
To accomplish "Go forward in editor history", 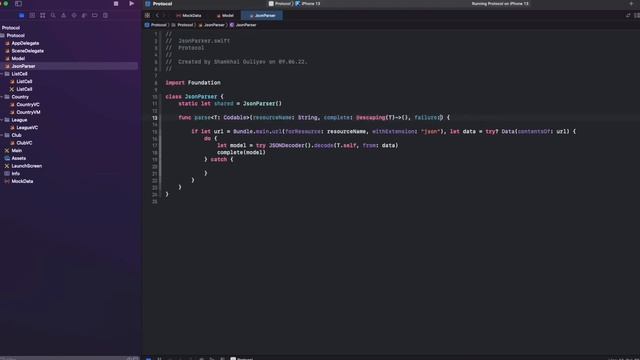I will click(164, 16).
